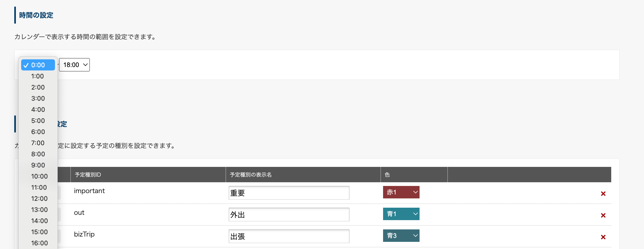Viewport: 644px width, 249px height.
Task: Select 13:00 as start time
Action: [39, 210]
